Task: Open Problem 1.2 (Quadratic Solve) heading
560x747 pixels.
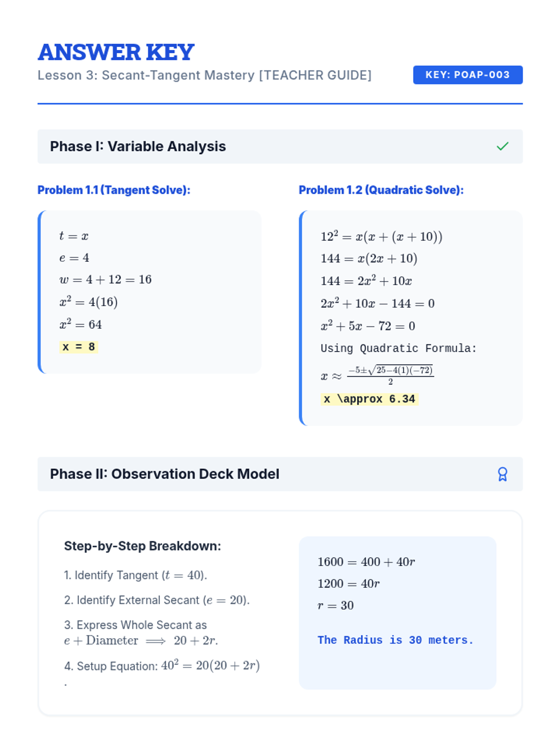Action: tap(381, 190)
